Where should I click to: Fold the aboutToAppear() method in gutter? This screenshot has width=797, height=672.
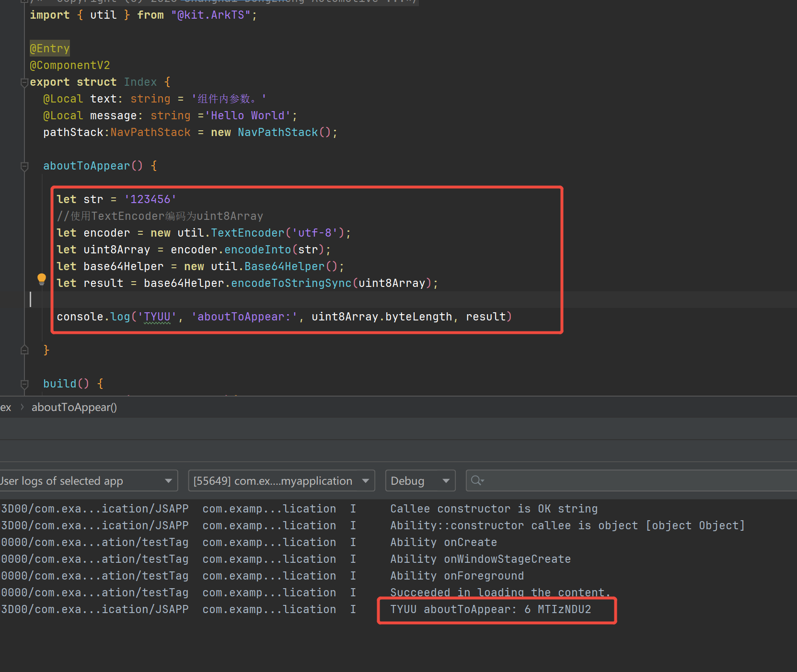pyautogui.click(x=24, y=166)
